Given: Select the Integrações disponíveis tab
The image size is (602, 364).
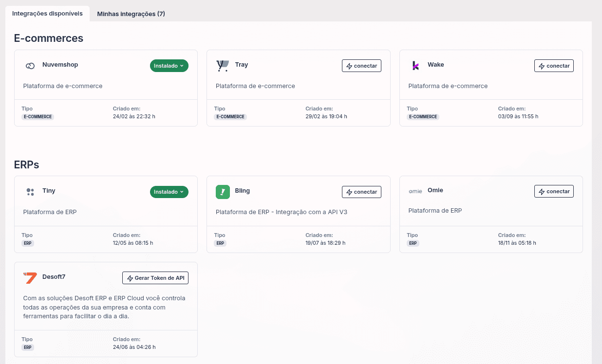Looking at the screenshot, I should [x=47, y=14].
